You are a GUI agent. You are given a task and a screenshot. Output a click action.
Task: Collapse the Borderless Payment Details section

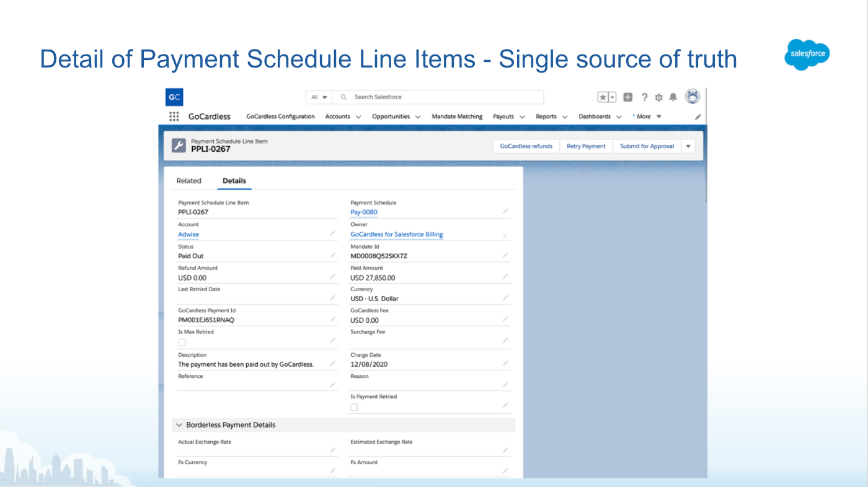(x=180, y=425)
